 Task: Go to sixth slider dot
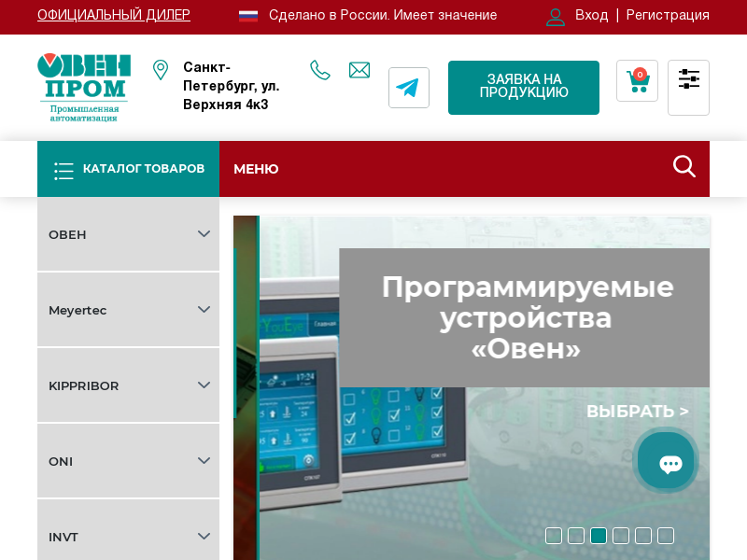click(666, 536)
